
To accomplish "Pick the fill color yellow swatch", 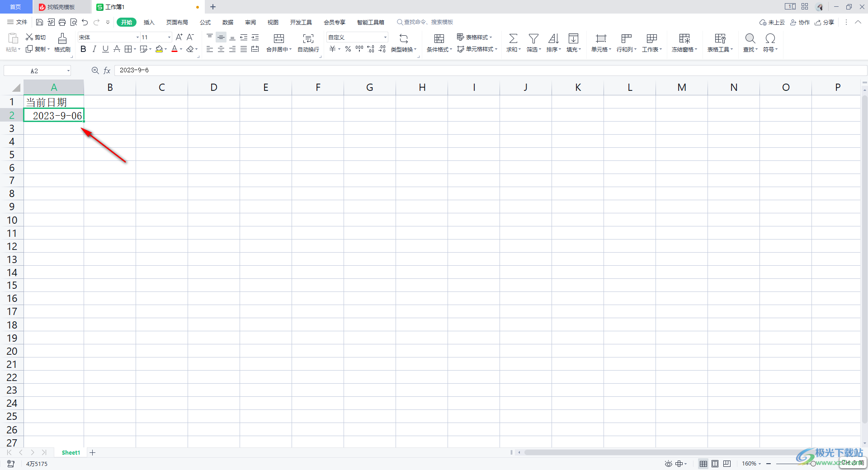I will click(x=159, y=49).
